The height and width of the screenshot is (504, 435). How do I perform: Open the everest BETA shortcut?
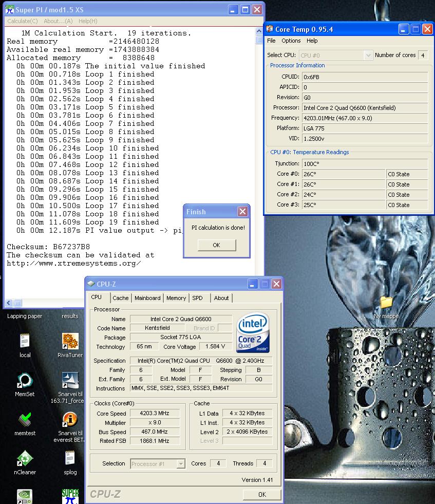click(70, 420)
